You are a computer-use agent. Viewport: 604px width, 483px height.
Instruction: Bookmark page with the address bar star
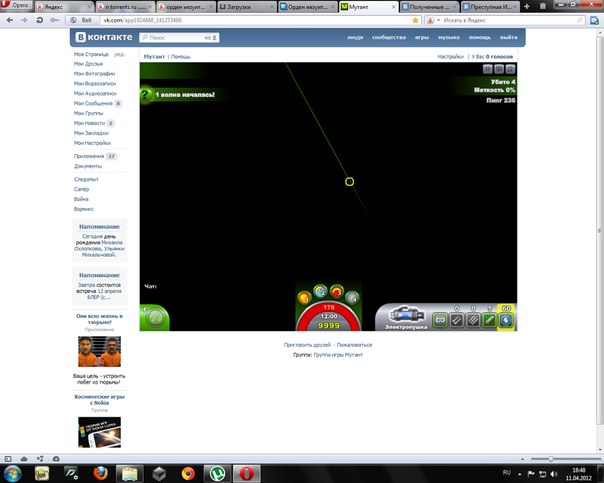[415, 19]
